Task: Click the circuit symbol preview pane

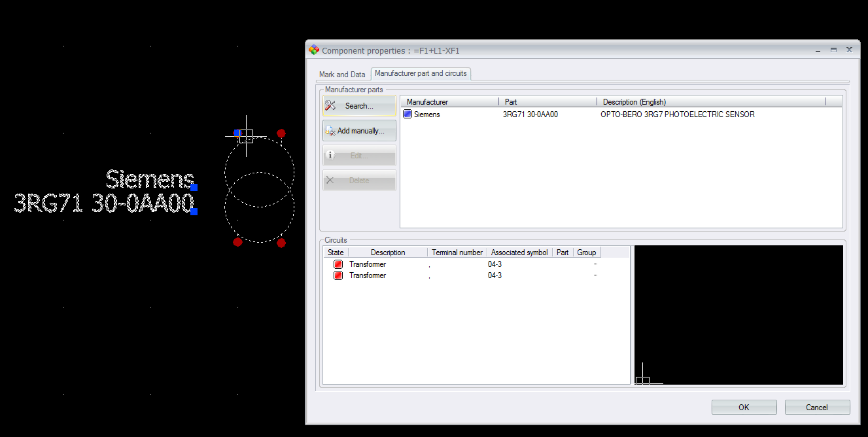Action: tap(738, 315)
